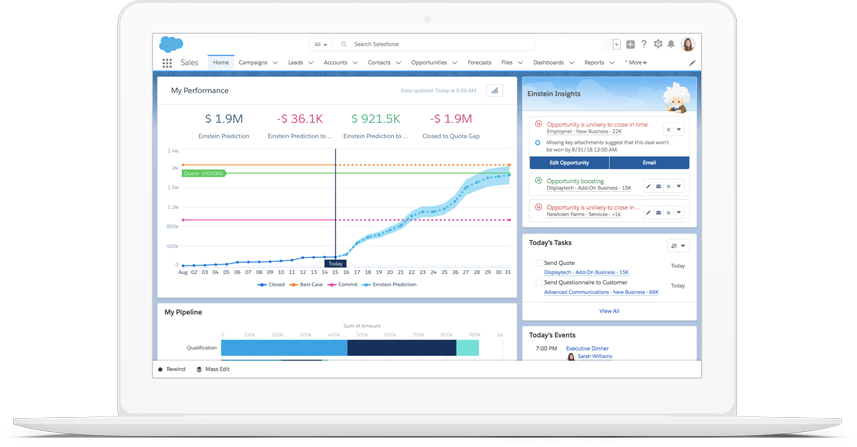Click the Edit Opportunity button

pyautogui.click(x=570, y=163)
